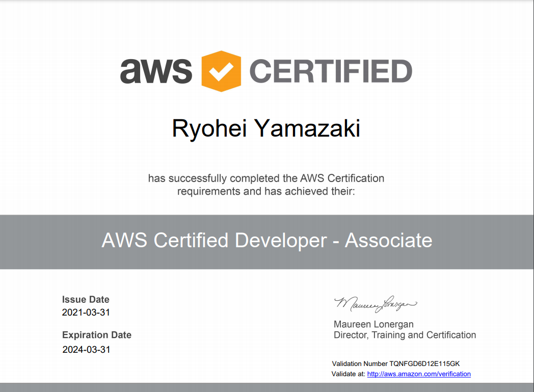Click the handwritten signature image
534x392 pixels.
tap(376, 304)
